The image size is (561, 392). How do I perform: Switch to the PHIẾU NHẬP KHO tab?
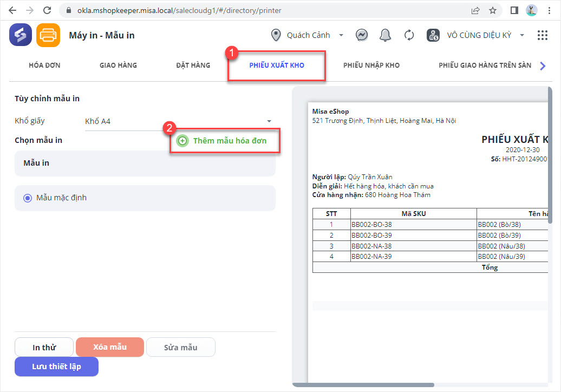coord(371,65)
